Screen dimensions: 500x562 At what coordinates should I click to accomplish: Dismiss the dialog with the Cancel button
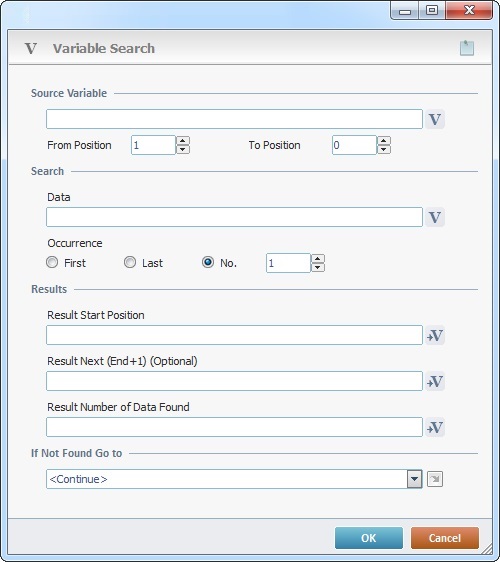pos(445,538)
